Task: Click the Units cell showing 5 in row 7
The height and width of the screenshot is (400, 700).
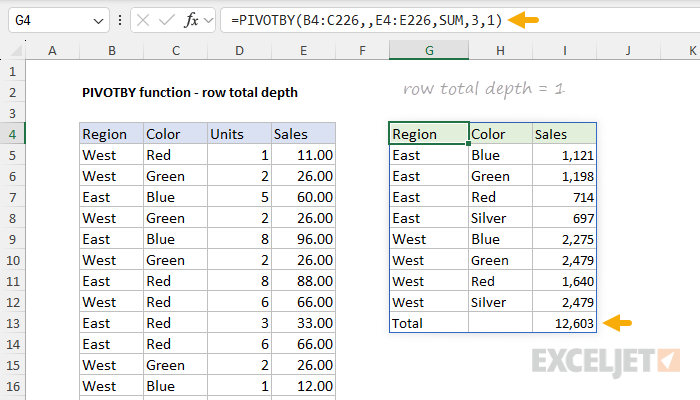Action: click(x=239, y=197)
